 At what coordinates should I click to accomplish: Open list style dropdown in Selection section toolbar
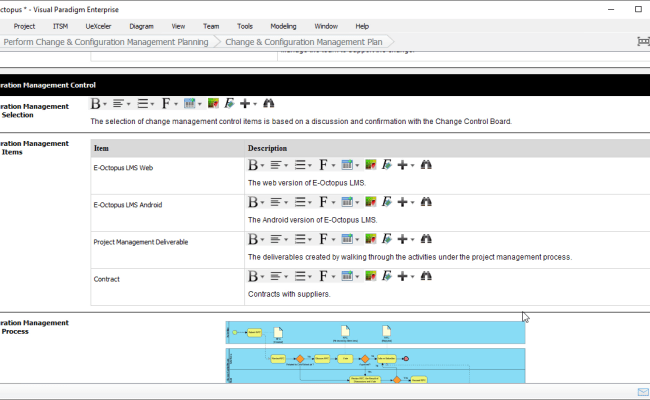click(x=152, y=104)
